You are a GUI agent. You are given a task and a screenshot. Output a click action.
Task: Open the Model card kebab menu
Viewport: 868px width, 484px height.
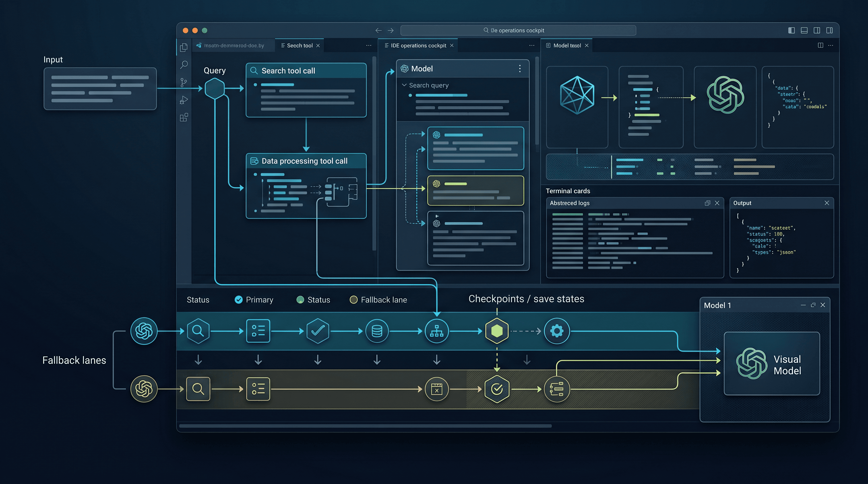pos(520,69)
